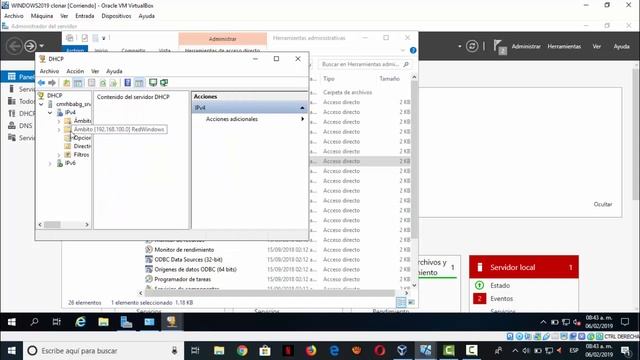Click the second green monitor icon in DHCP toolbar
The image size is (640, 360).
[164, 83]
